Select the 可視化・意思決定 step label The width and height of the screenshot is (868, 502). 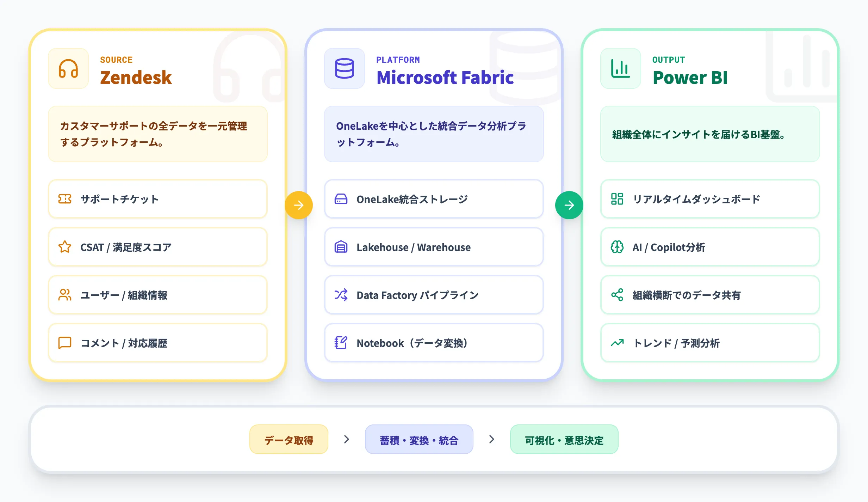(564, 439)
